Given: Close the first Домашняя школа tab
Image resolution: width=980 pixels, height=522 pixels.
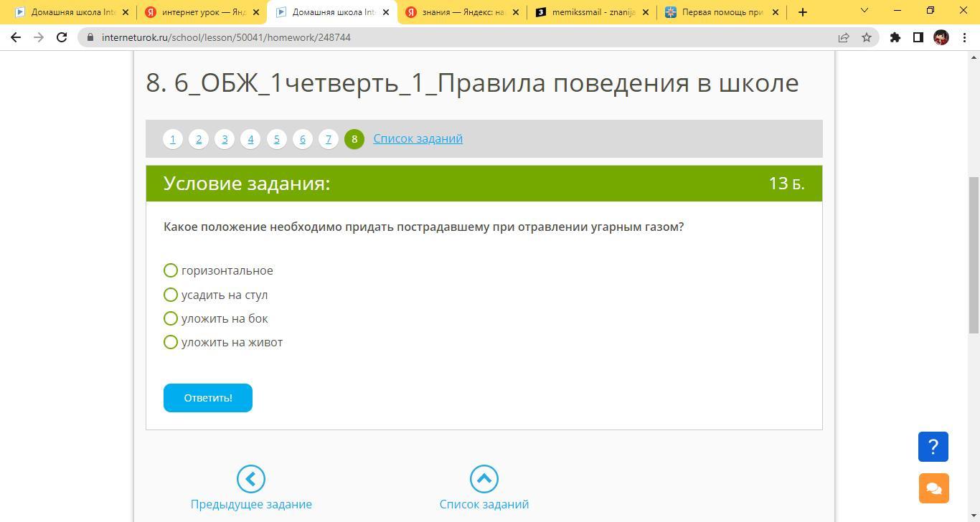Looking at the screenshot, I should tap(126, 12).
